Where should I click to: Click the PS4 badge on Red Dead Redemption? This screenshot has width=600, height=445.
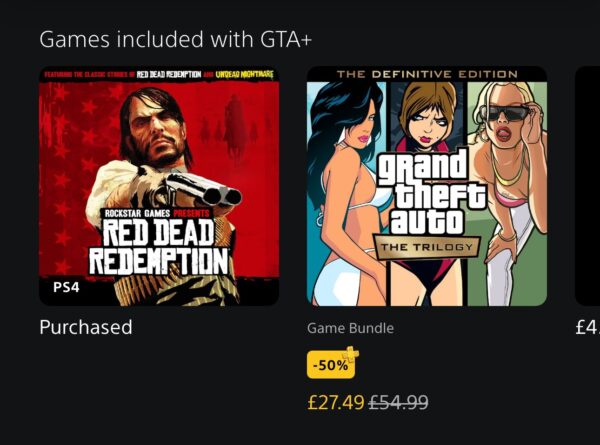coord(65,287)
